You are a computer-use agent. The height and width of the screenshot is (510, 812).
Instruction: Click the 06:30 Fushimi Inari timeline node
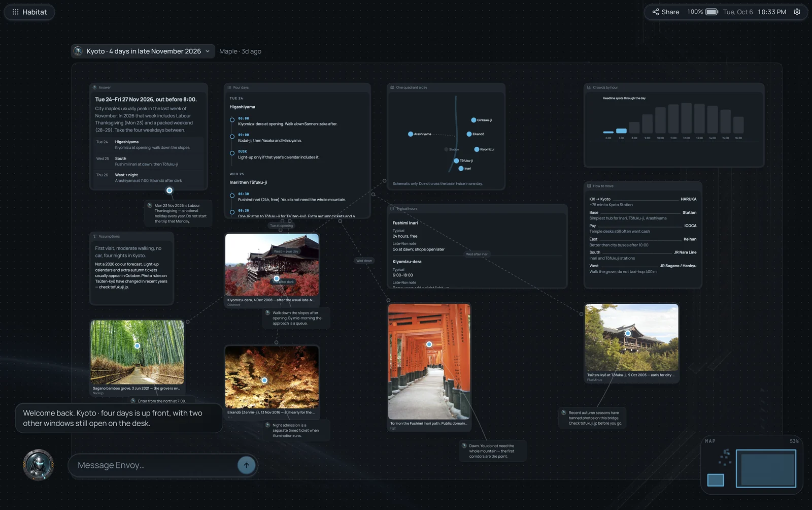232,196
